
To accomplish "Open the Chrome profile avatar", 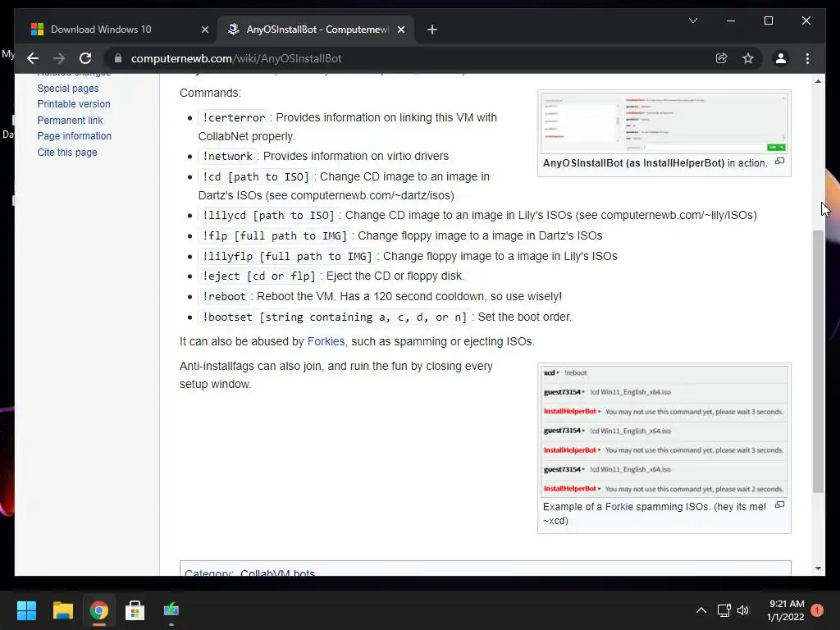I will 781,58.
